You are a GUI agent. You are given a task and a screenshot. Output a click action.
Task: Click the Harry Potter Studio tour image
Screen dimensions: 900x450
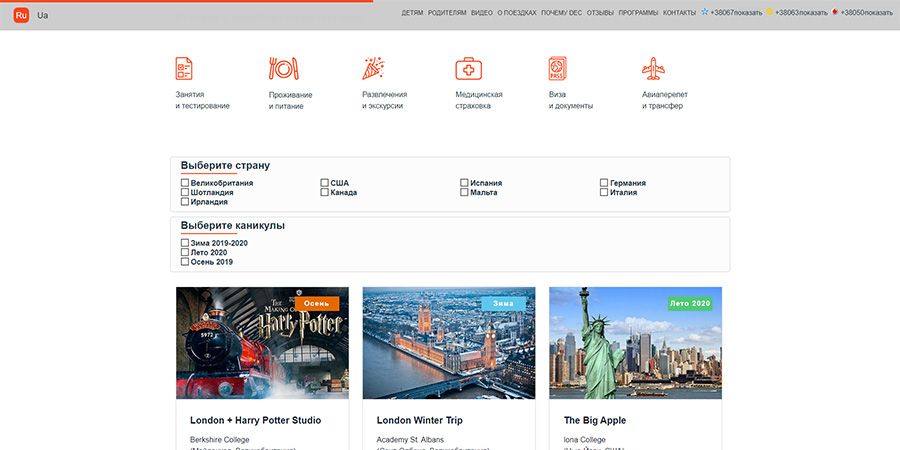(x=262, y=343)
